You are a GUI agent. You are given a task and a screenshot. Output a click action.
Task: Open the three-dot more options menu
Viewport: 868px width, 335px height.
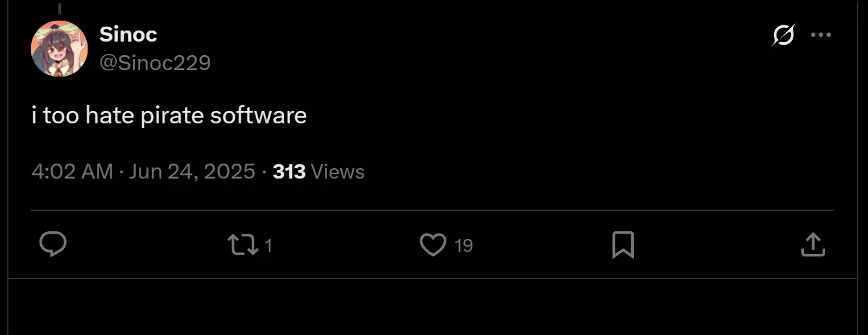coord(821,35)
